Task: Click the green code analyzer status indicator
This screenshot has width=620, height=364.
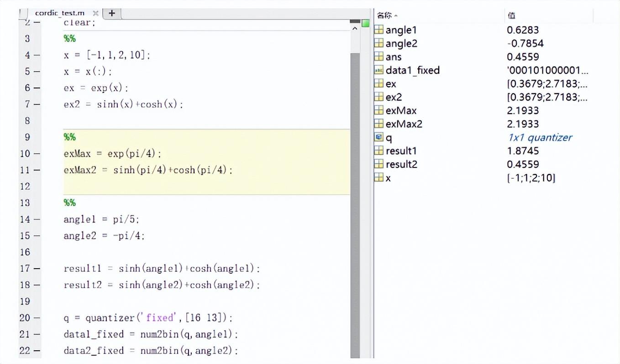Action: (365, 23)
